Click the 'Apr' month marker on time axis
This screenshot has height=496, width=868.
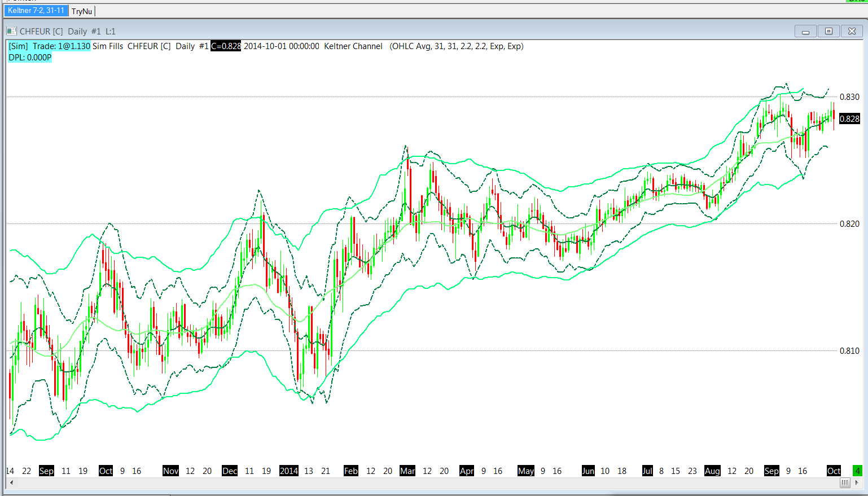pyautogui.click(x=467, y=471)
